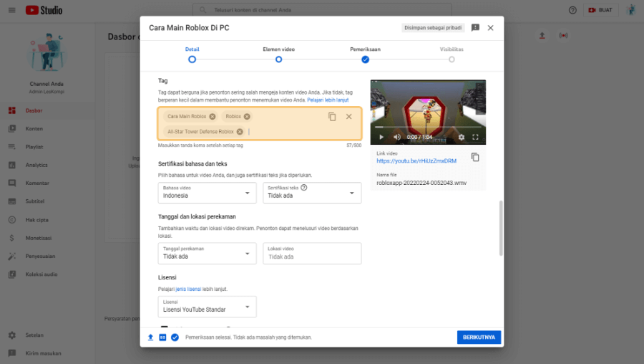Click the channel profile picture in sidebar
This screenshot has height=364, width=644.
click(x=47, y=52)
